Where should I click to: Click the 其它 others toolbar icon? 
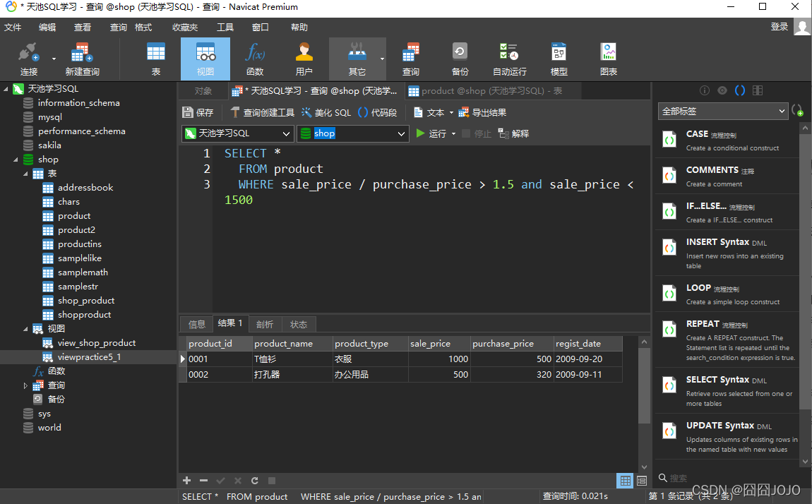point(357,59)
